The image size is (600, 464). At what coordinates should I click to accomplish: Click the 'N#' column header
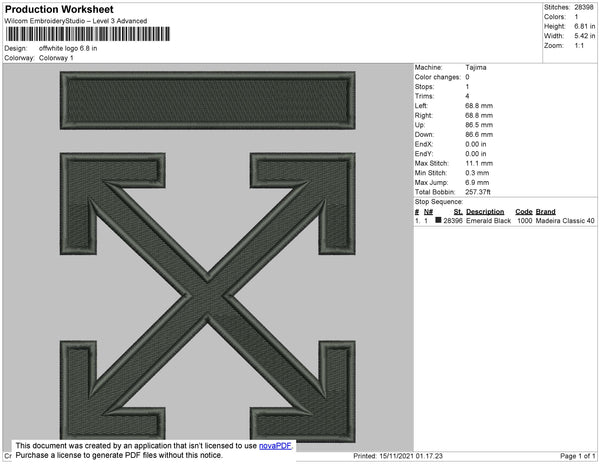(428, 212)
